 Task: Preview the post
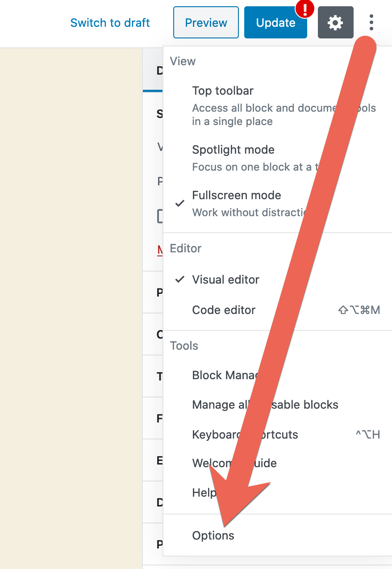[x=206, y=22]
